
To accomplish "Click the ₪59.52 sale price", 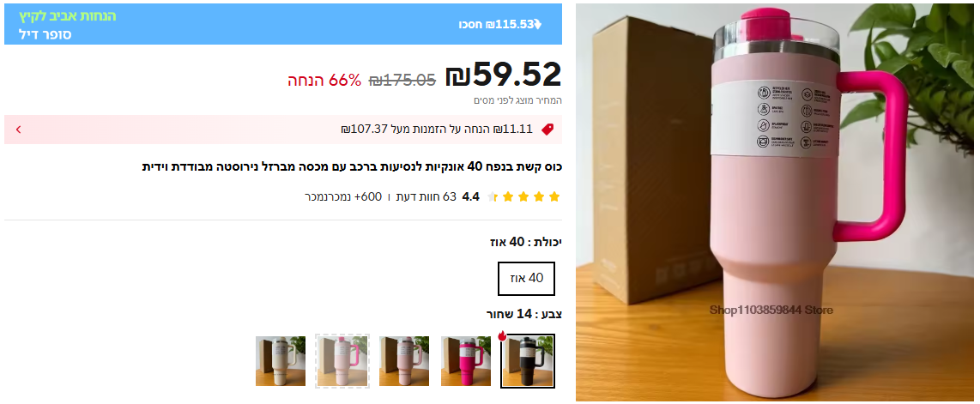I will pyautogui.click(x=503, y=75).
